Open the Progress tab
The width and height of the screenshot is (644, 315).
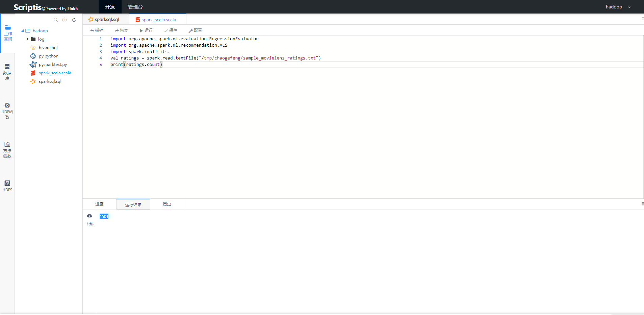tap(99, 204)
